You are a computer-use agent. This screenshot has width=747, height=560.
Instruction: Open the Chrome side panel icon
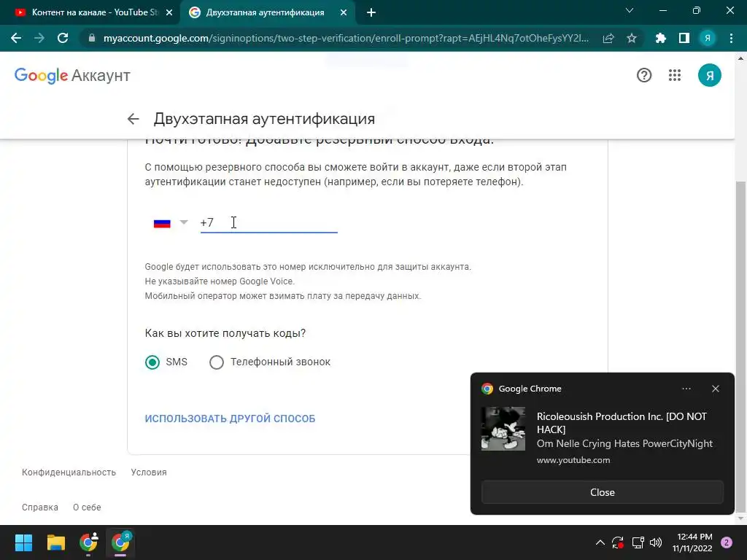coord(684,38)
